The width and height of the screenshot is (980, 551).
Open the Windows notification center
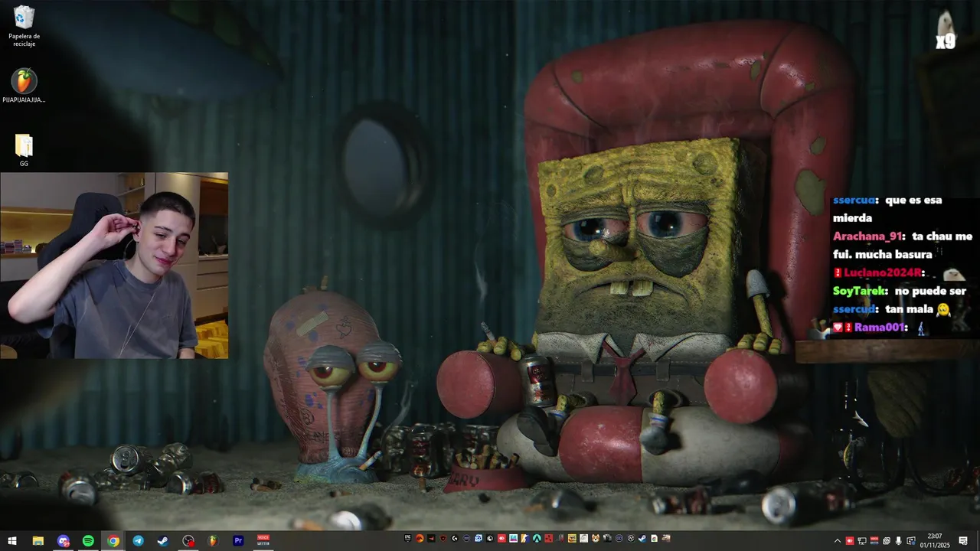coord(963,541)
